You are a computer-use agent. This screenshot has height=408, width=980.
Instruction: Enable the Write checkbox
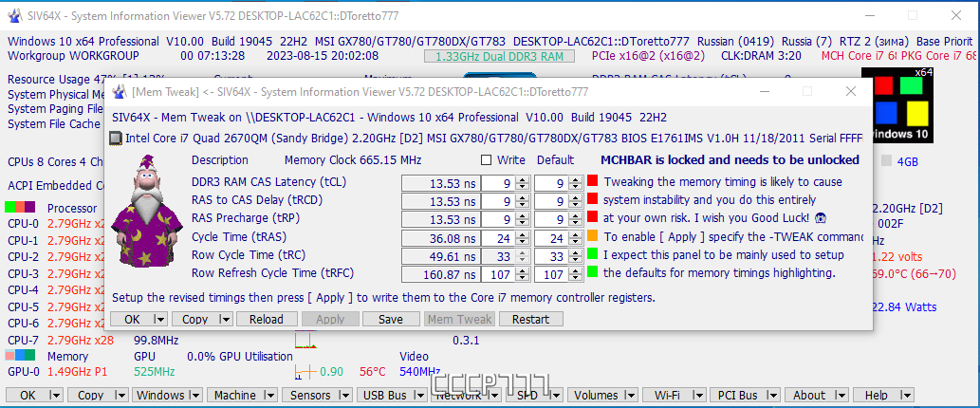pos(487,160)
